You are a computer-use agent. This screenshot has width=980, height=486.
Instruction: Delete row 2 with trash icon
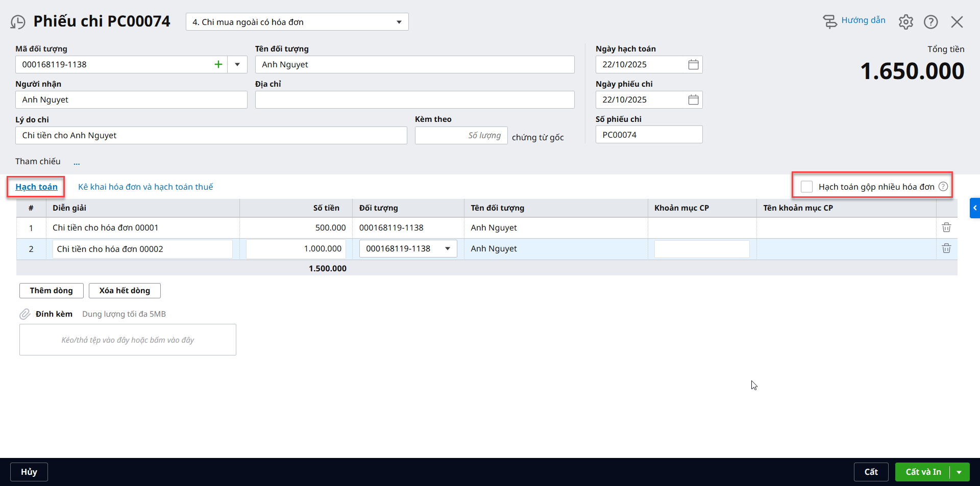(946, 248)
